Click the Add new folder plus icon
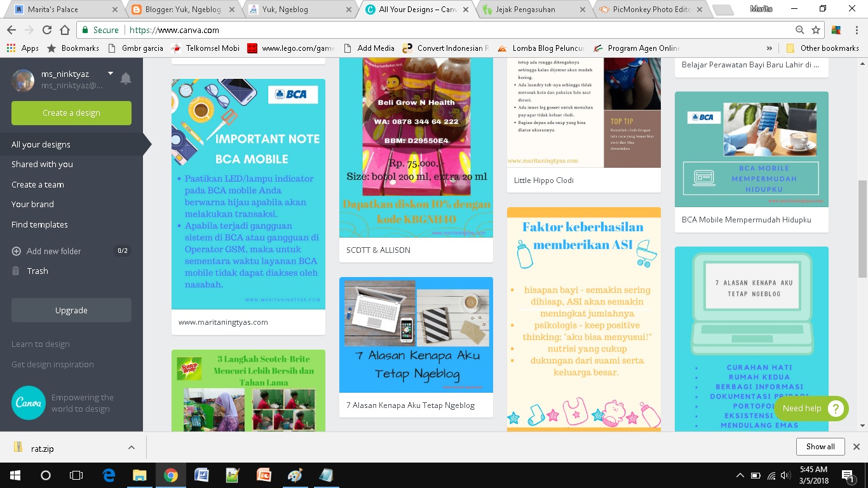Image resolution: width=868 pixels, height=488 pixels. 17,252
